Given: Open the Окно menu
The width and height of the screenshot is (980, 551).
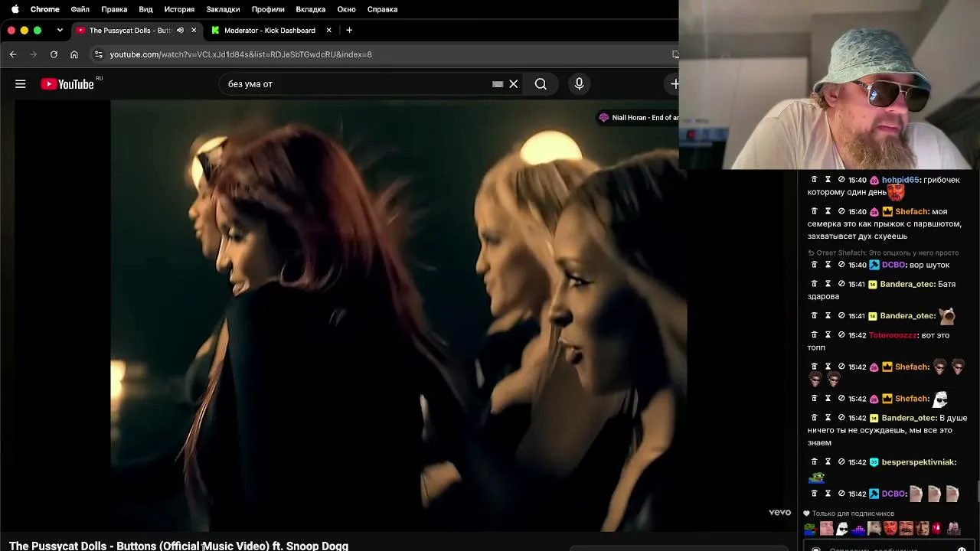Looking at the screenshot, I should tap(346, 9).
